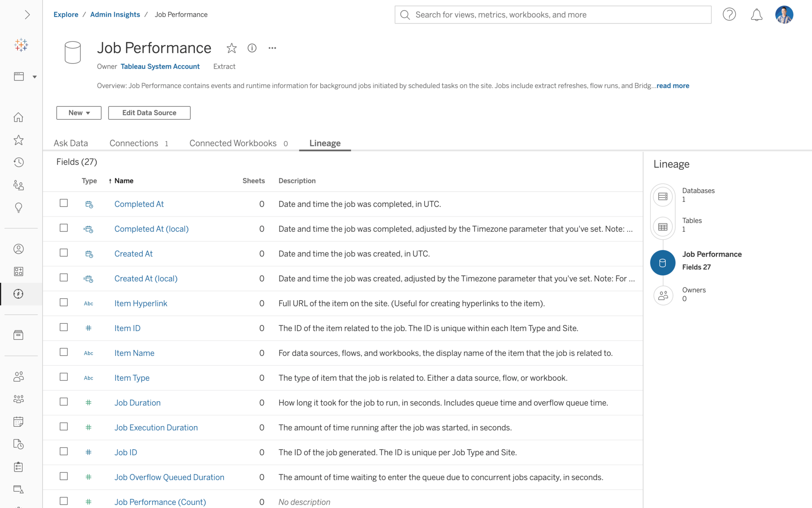Toggle checkbox for Item ID field
This screenshot has width=812, height=508.
(x=64, y=327)
